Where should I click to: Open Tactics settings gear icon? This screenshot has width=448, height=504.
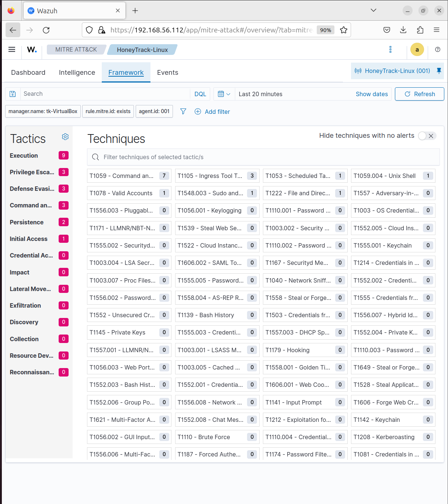pyautogui.click(x=65, y=137)
